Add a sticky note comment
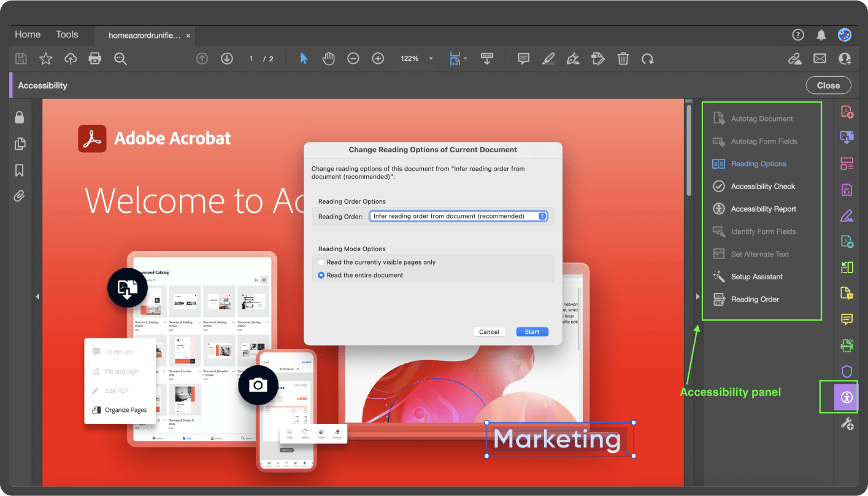 523,59
